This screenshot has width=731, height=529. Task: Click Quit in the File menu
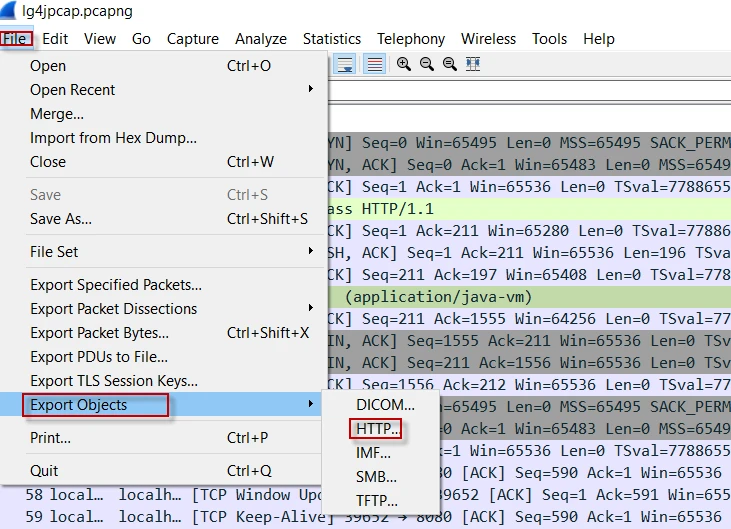point(44,471)
